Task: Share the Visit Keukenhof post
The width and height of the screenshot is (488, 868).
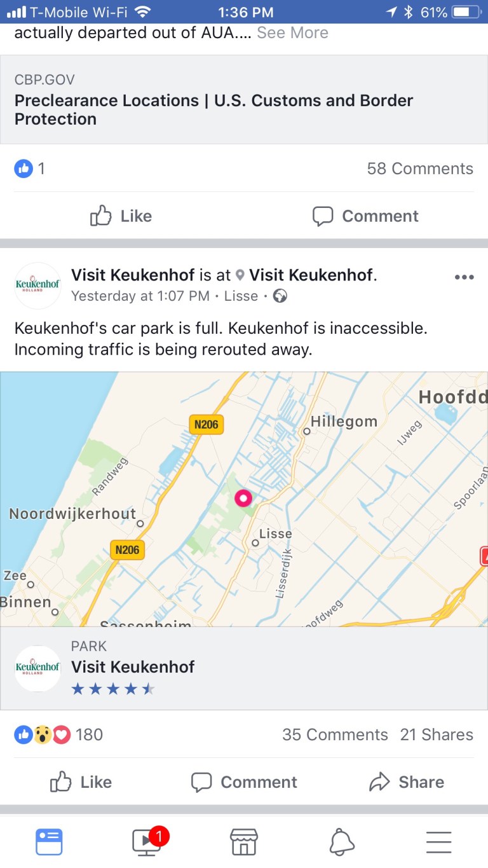Action: (407, 782)
